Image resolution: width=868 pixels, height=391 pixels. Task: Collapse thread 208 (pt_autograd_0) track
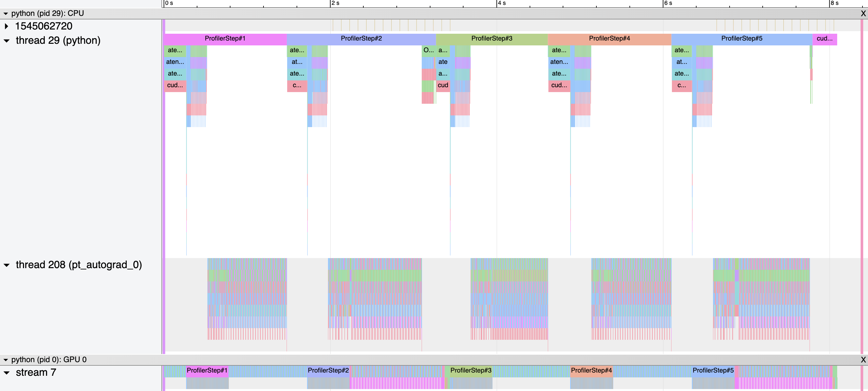[6, 265]
